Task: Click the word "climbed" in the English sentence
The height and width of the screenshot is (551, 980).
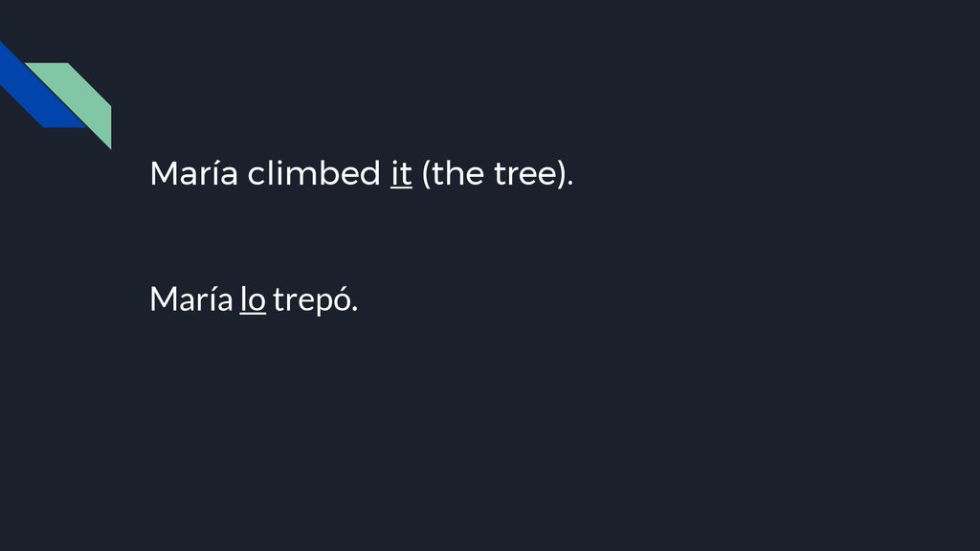Action: (314, 173)
